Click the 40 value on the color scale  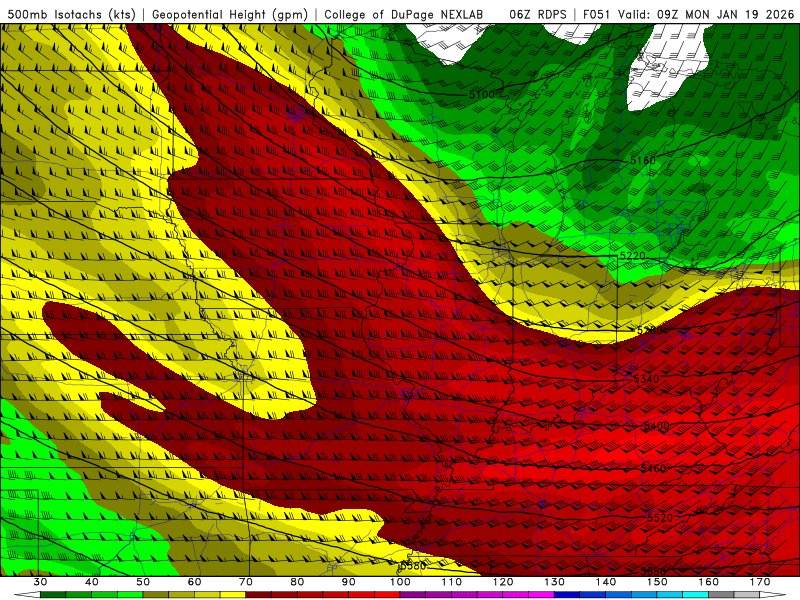(x=91, y=582)
